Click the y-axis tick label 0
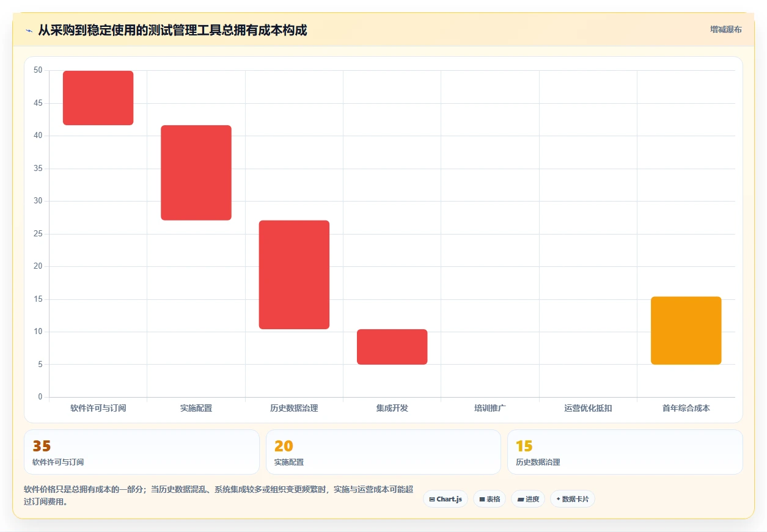 pyautogui.click(x=40, y=397)
